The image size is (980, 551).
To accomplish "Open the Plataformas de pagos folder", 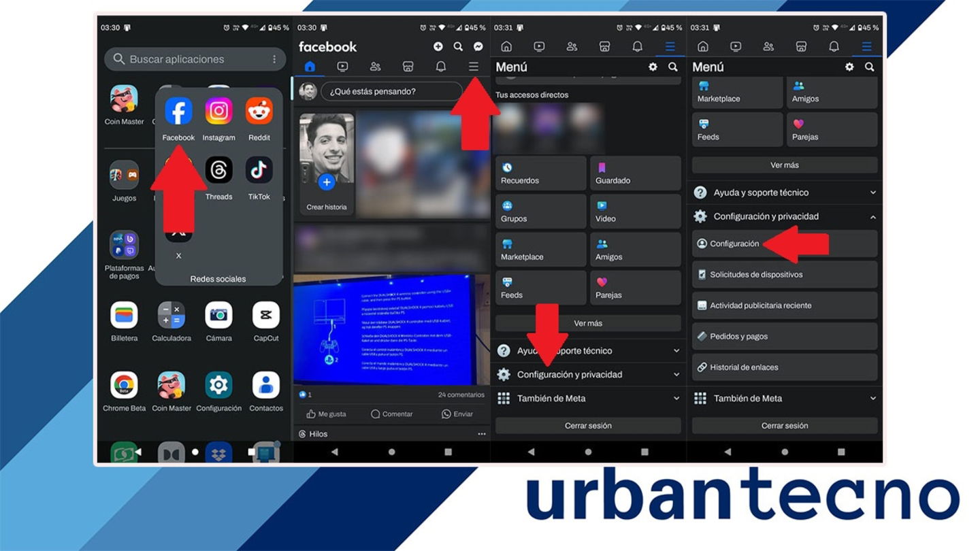I will pyautogui.click(x=124, y=245).
